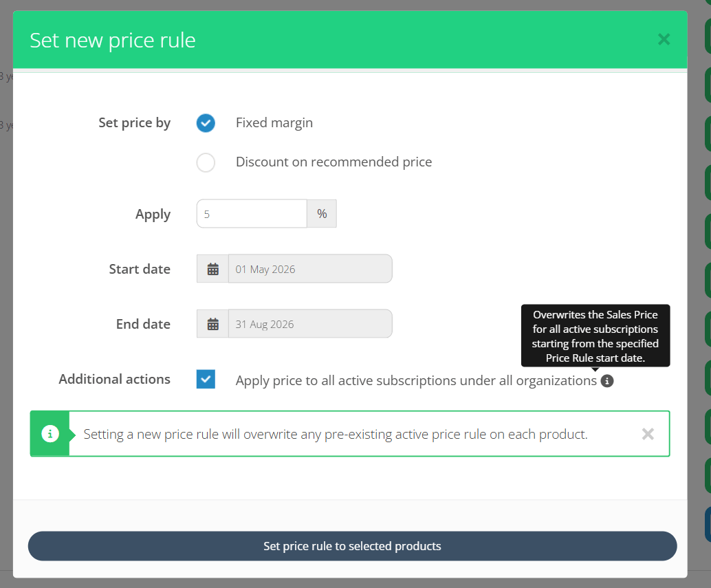Open the Start date calendar picker

[212, 268]
